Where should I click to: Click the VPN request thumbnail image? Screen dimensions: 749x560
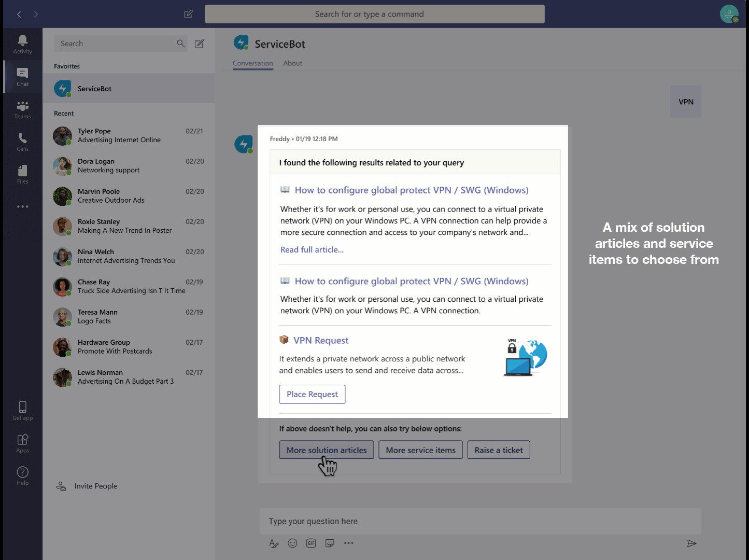[525, 357]
